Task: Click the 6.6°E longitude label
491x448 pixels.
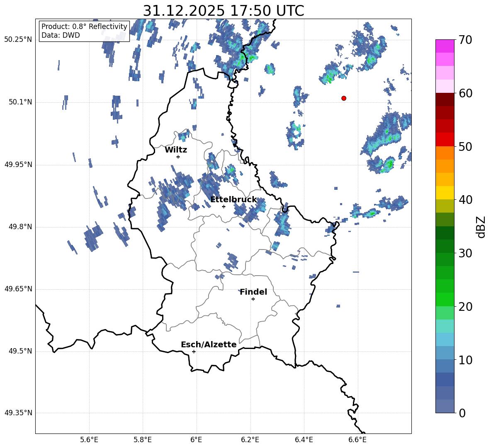Action: [357, 440]
